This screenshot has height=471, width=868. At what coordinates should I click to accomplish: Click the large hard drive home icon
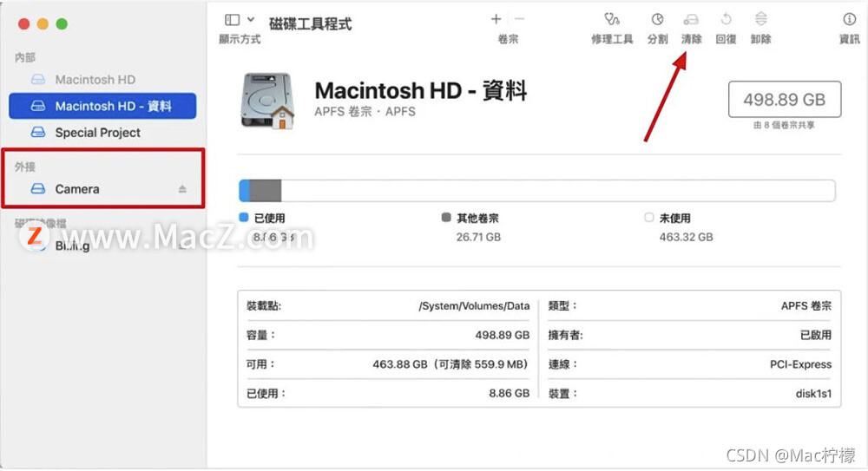[267, 101]
